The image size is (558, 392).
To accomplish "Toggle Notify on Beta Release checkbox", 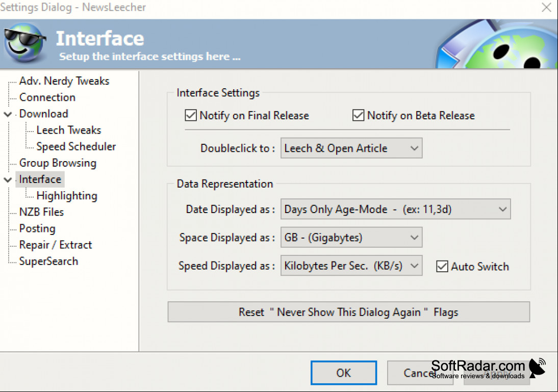I will click(x=358, y=116).
